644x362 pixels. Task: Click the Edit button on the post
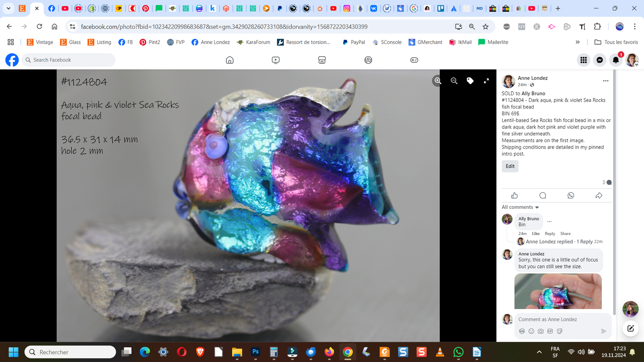click(510, 166)
